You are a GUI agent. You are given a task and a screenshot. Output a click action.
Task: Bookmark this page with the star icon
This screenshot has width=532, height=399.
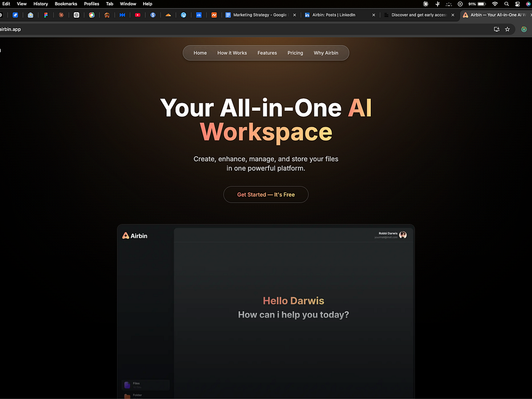pyautogui.click(x=507, y=29)
